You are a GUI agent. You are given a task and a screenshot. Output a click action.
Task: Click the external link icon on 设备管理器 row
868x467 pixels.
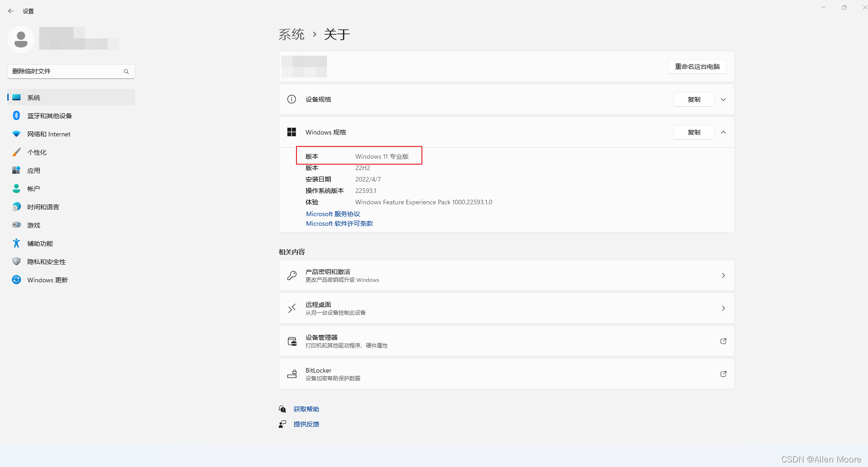(723, 341)
